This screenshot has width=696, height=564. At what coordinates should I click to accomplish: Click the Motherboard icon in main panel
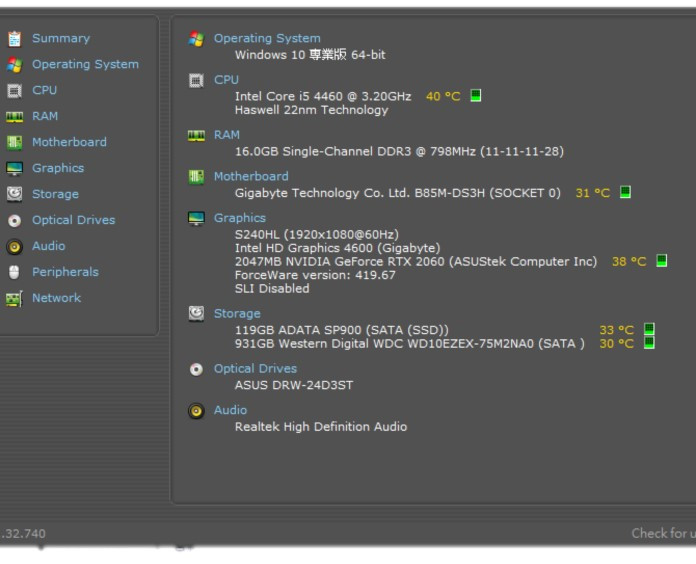(x=196, y=177)
